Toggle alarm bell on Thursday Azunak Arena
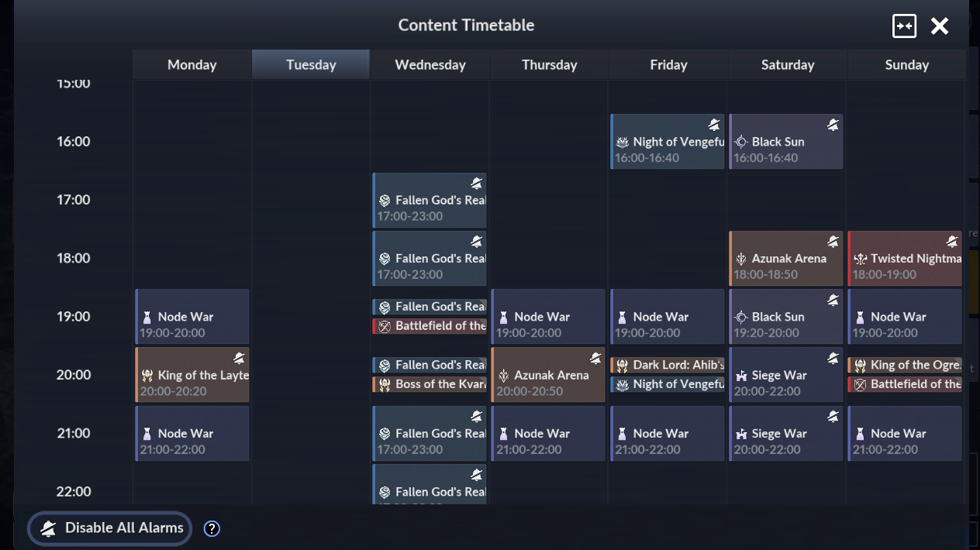This screenshot has width=980, height=550. click(x=595, y=358)
